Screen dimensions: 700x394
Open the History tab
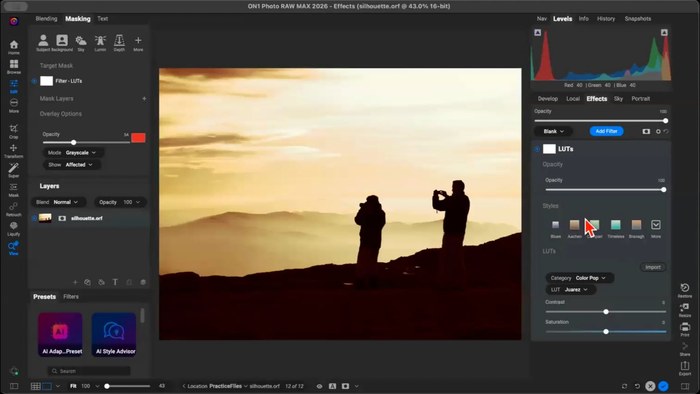coord(606,19)
